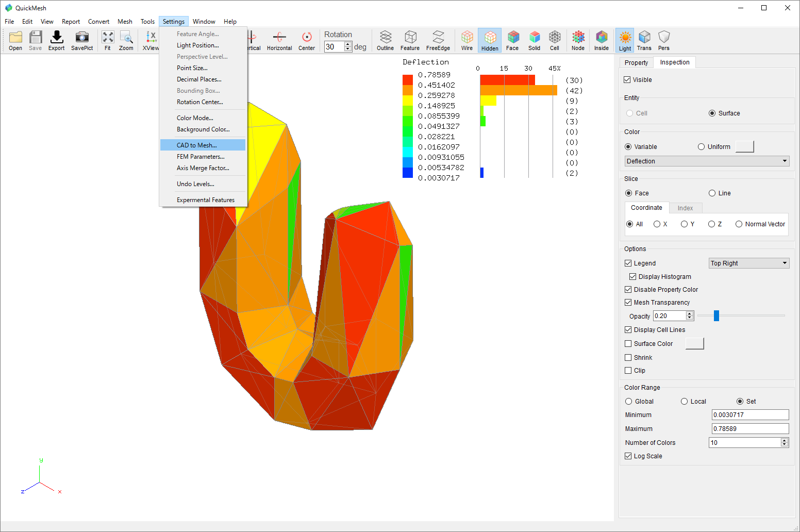Click the Uniform color swatch

click(744, 146)
